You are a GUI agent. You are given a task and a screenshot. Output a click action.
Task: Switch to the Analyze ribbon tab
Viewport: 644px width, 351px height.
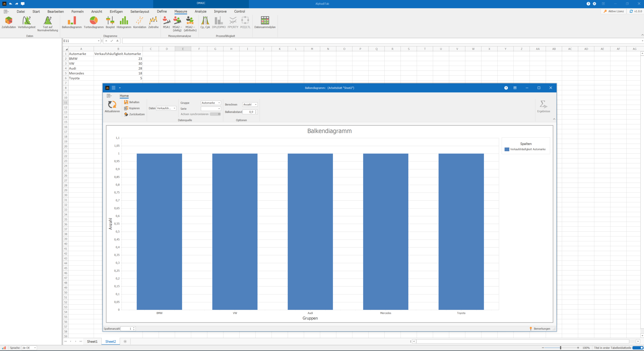tap(200, 12)
